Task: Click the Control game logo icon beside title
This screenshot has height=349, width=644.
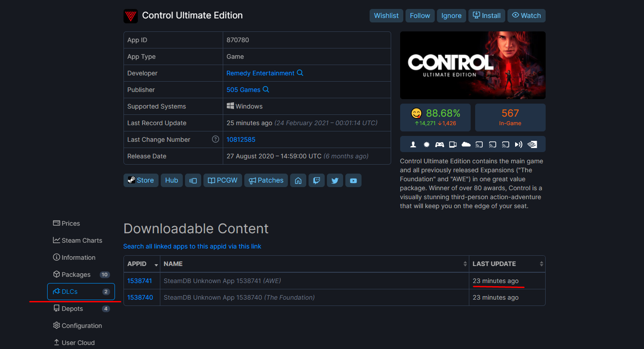Action: pos(131,16)
